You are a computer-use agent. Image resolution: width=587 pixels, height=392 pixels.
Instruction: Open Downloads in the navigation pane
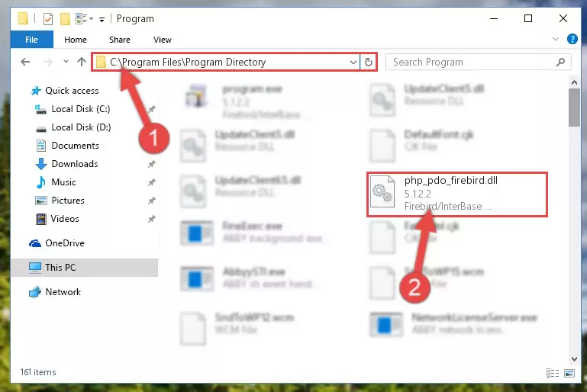[x=75, y=164]
